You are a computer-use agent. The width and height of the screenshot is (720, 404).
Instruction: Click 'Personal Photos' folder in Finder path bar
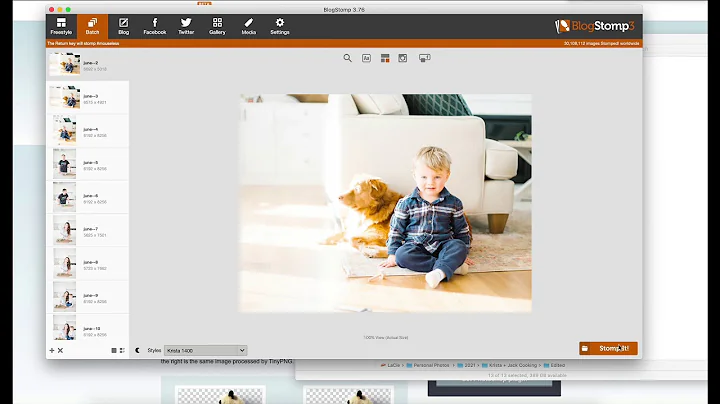pyautogui.click(x=428, y=365)
